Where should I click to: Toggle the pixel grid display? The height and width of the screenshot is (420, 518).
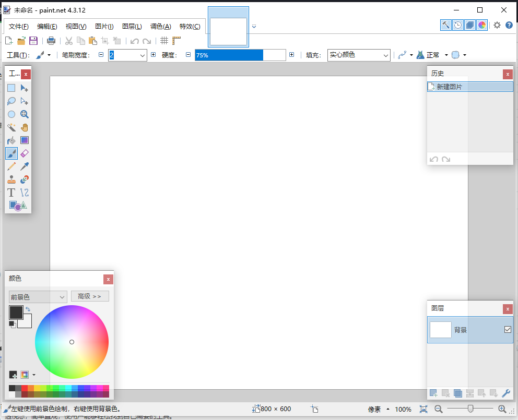164,41
